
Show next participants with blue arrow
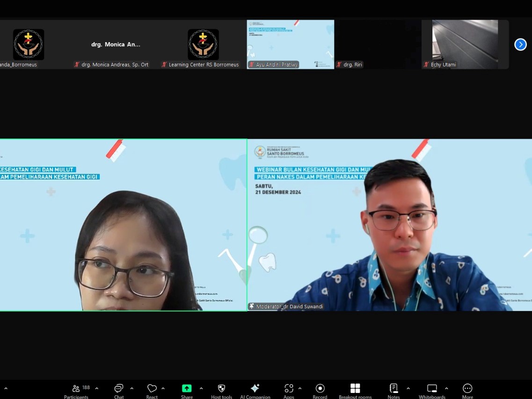tap(520, 44)
